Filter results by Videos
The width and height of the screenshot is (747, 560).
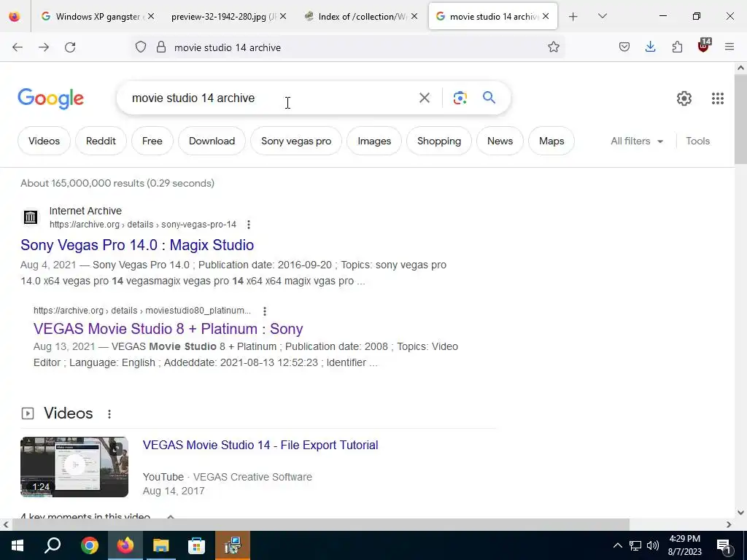(44, 141)
